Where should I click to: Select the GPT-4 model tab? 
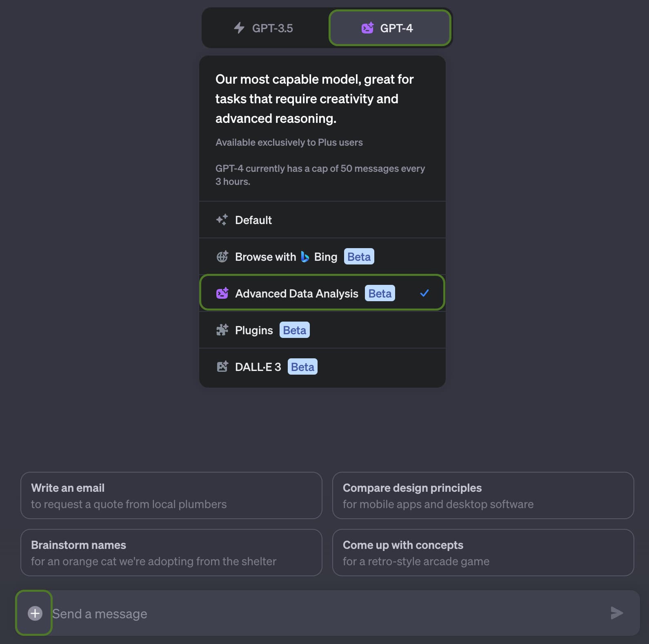[x=390, y=28]
